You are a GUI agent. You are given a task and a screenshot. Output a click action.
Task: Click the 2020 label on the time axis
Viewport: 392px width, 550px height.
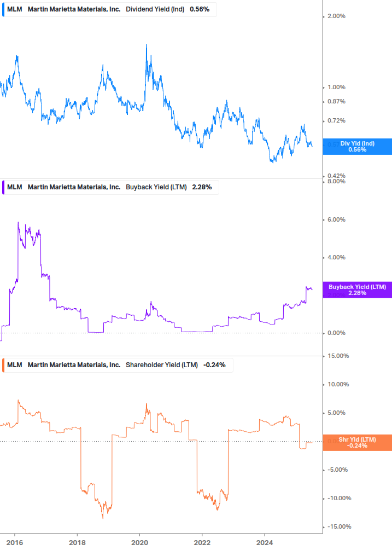pyautogui.click(x=139, y=543)
